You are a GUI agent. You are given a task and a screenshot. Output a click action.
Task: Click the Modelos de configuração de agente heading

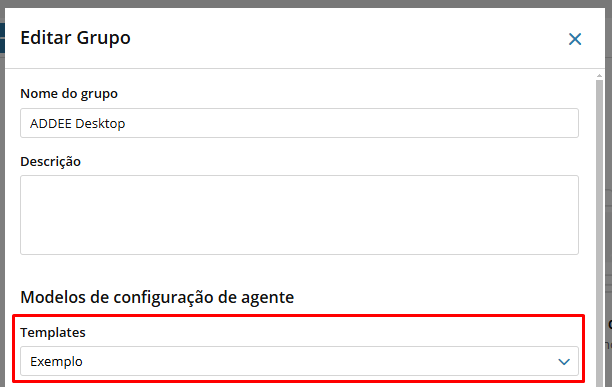click(157, 297)
